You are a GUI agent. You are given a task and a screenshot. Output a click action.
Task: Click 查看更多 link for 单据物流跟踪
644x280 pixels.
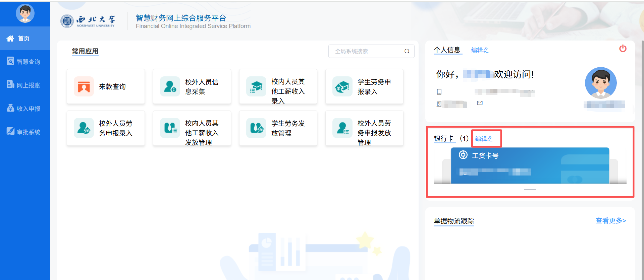tap(610, 221)
